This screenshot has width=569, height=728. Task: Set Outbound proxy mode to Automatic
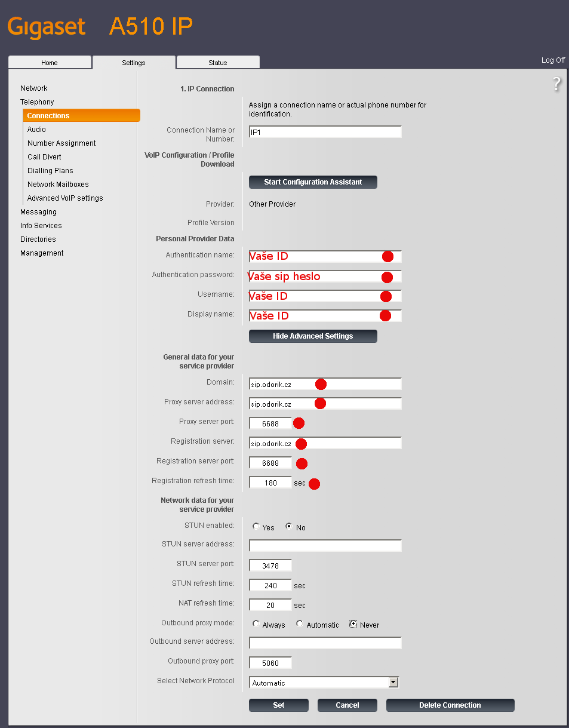300,624
